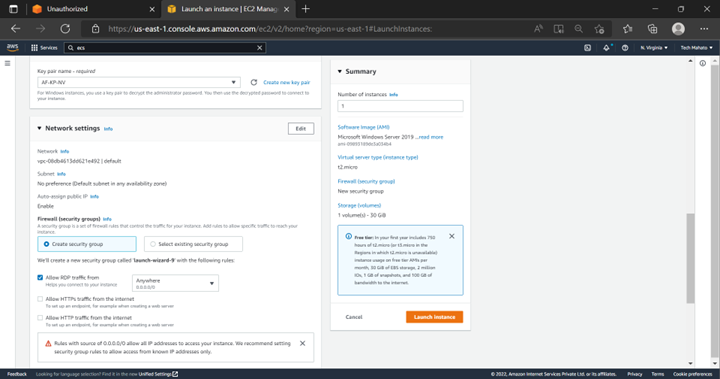720x379 pixels.
Task: Click the browser address bar URL
Action: click(x=270, y=29)
